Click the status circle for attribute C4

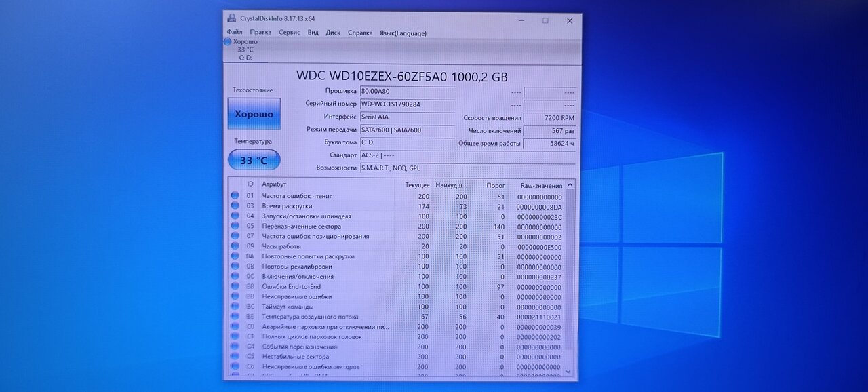tap(235, 347)
